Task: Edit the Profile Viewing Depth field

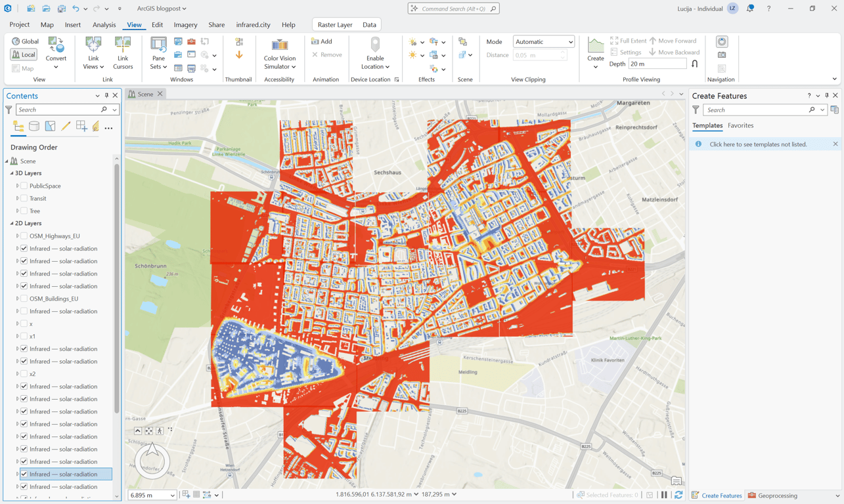Action: pyautogui.click(x=657, y=64)
